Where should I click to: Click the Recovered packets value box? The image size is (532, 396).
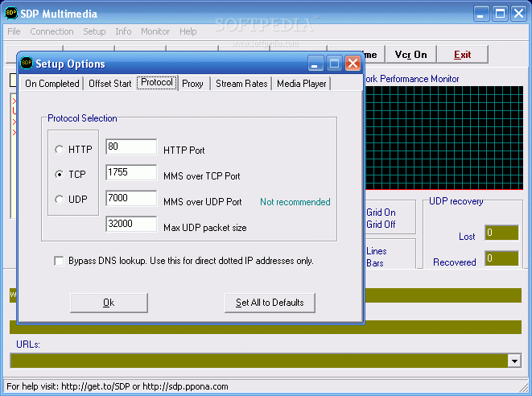click(501, 258)
